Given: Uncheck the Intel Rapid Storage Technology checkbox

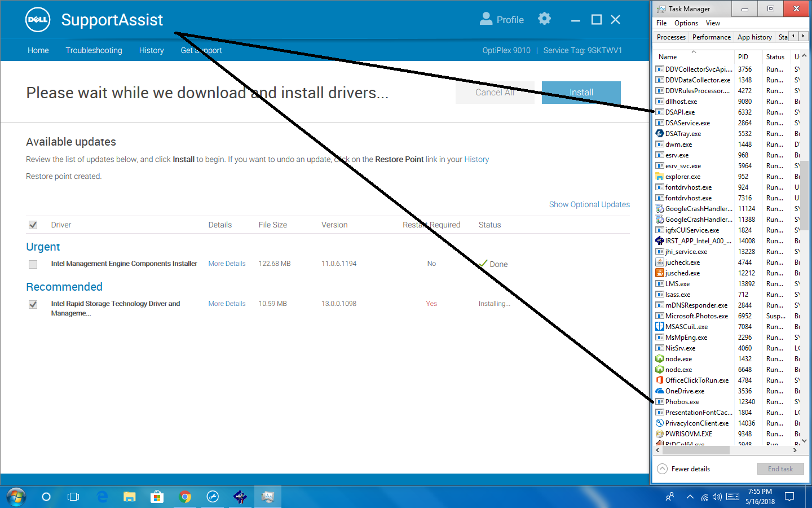Looking at the screenshot, I should pyautogui.click(x=33, y=304).
